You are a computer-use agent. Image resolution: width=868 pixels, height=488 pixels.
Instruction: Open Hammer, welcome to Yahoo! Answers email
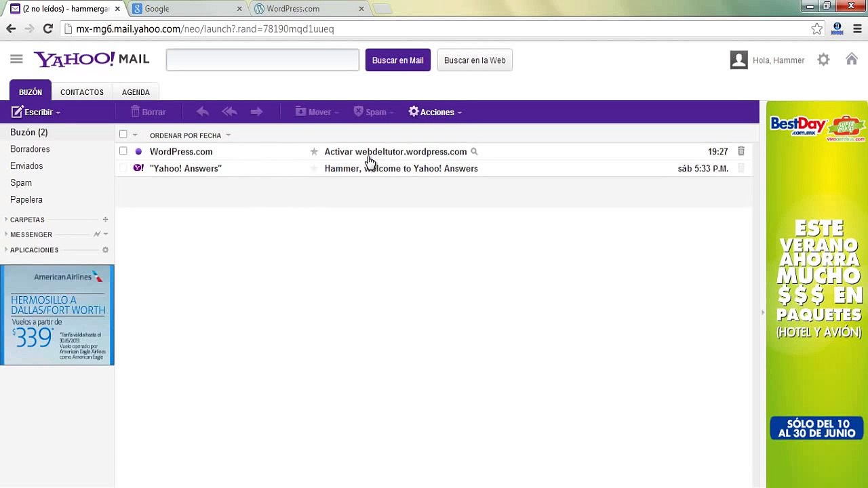pos(401,169)
